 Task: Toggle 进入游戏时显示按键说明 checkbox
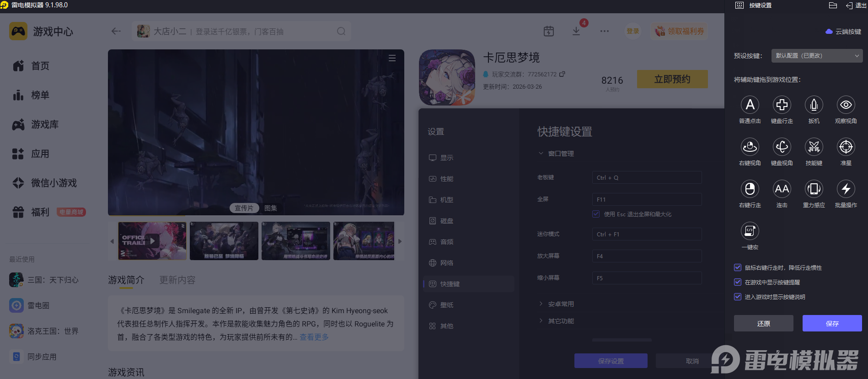(738, 297)
